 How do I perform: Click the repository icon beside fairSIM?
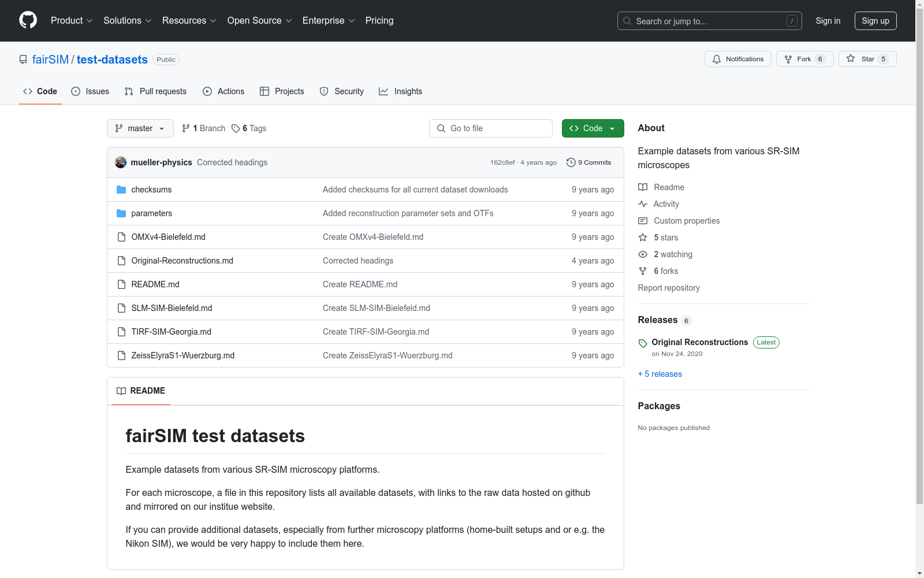point(23,60)
